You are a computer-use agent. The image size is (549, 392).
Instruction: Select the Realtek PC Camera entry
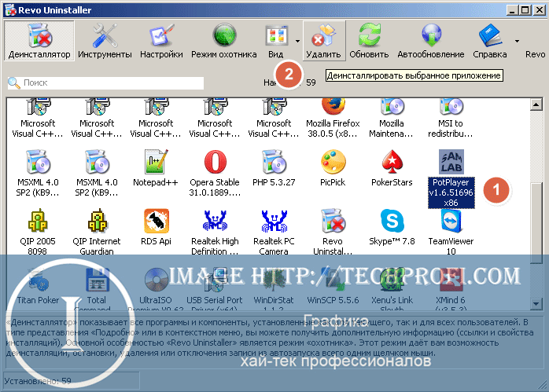point(274,232)
